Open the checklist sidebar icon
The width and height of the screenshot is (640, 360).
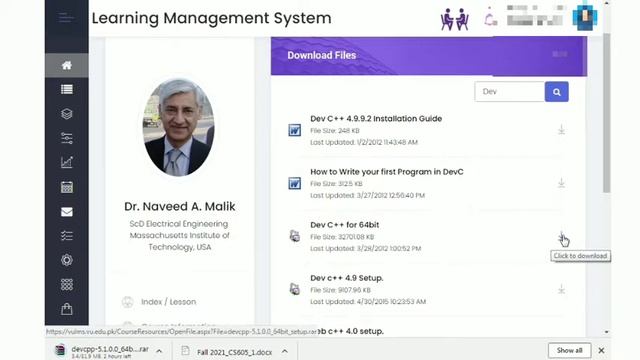click(67, 236)
